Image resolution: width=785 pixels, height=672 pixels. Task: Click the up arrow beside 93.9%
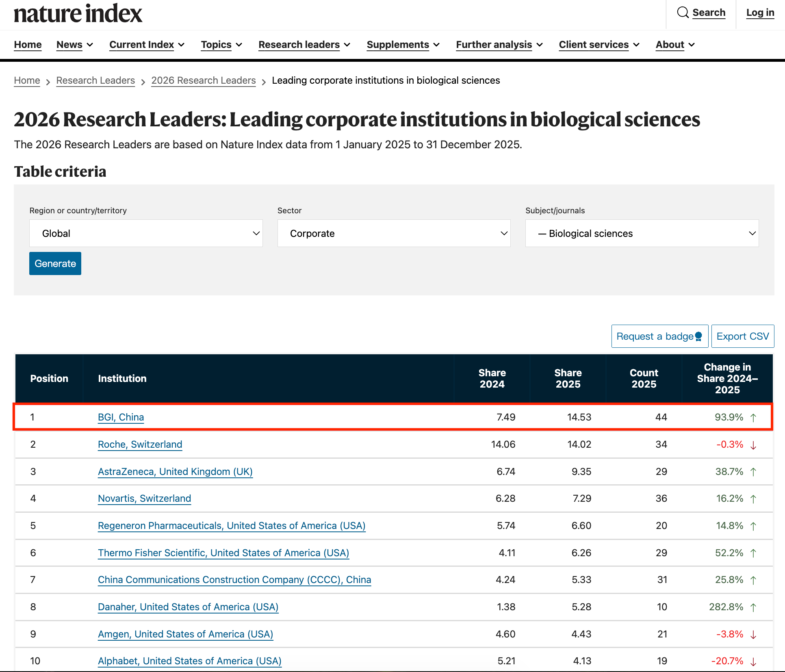click(753, 418)
